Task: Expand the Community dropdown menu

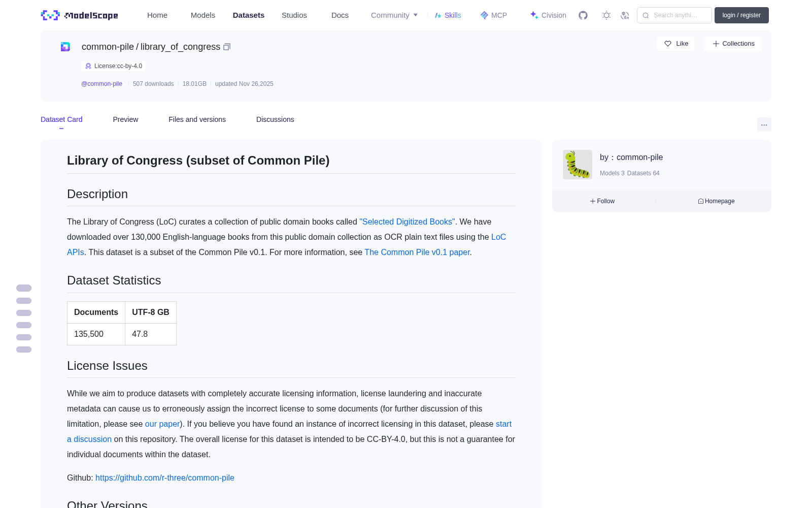Action: (x=394, y=15)
